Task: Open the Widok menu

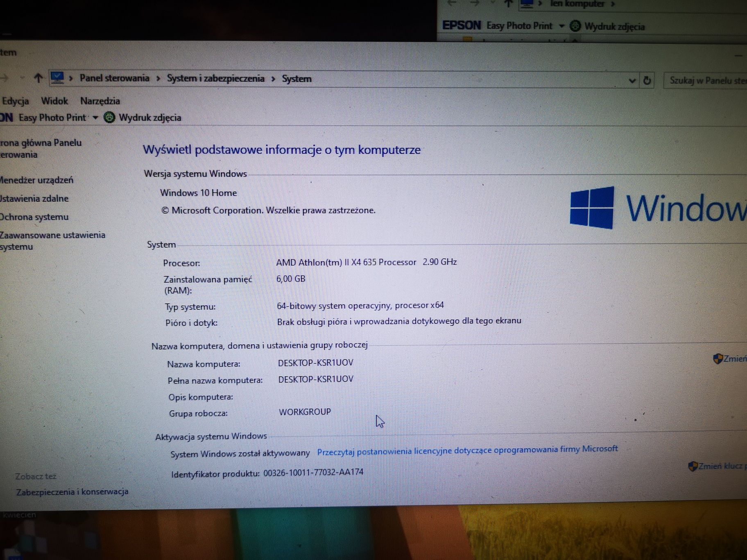Action: pos(54,101)
